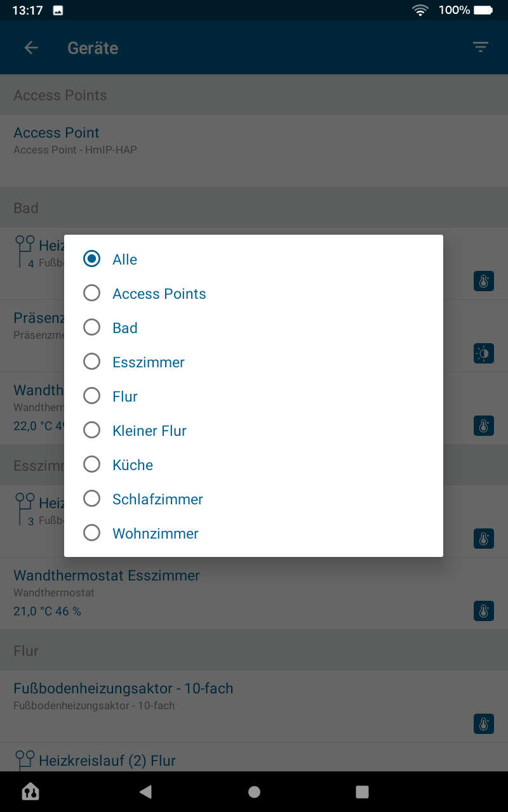Select Wohnzimmer radio option

pos(92,533)
